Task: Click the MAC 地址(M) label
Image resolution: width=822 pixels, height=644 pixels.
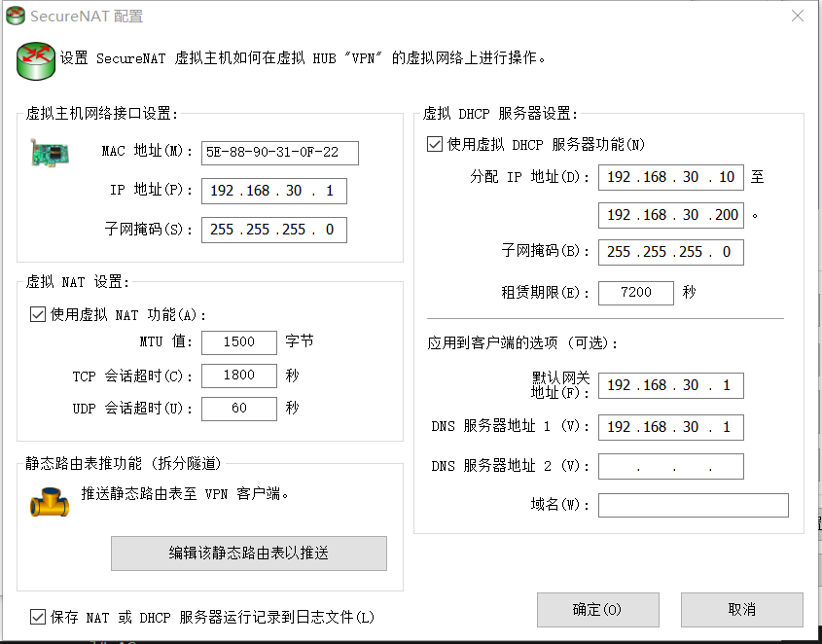Action: (148, 152)
